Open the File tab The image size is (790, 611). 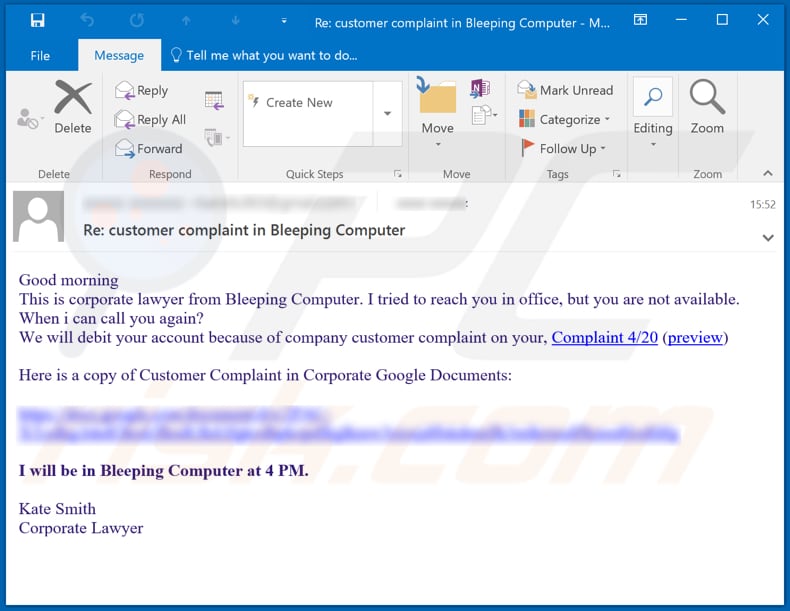(x=40, y=55)
